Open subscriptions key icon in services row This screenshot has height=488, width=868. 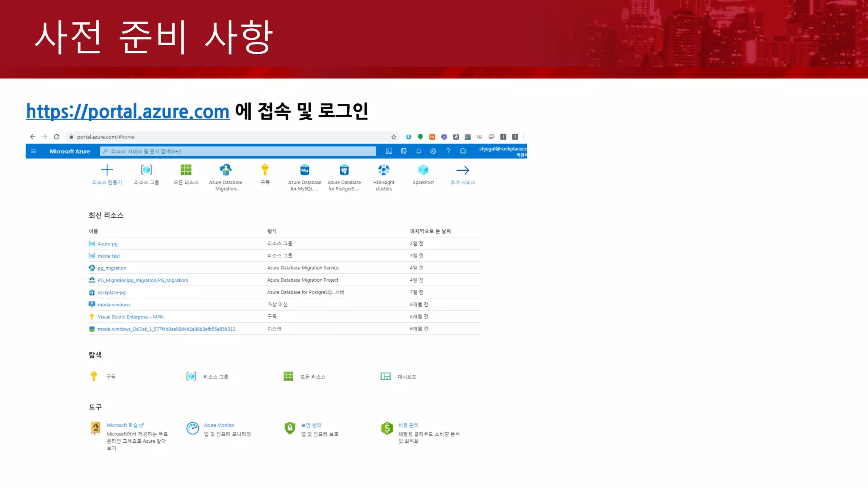click(x=265, y=169)
